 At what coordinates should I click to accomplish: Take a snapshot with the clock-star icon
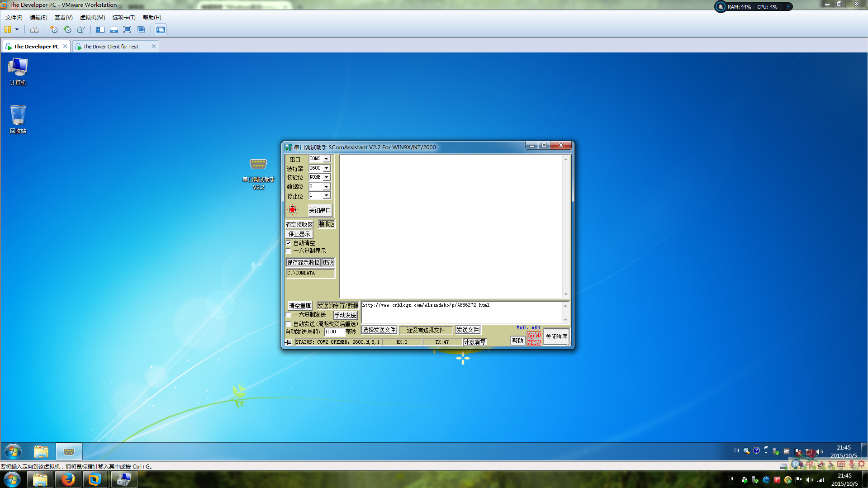pyautogui.click(x=54, y=29)
